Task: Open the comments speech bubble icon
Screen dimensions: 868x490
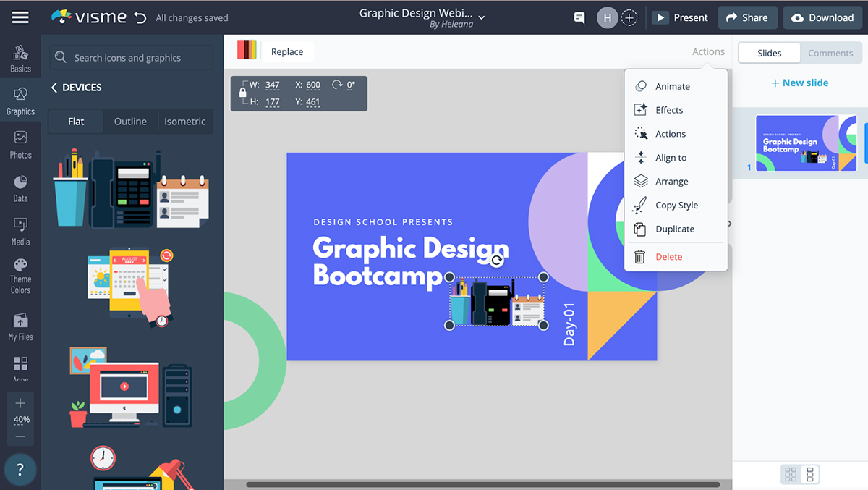Action: pos(579,17)
